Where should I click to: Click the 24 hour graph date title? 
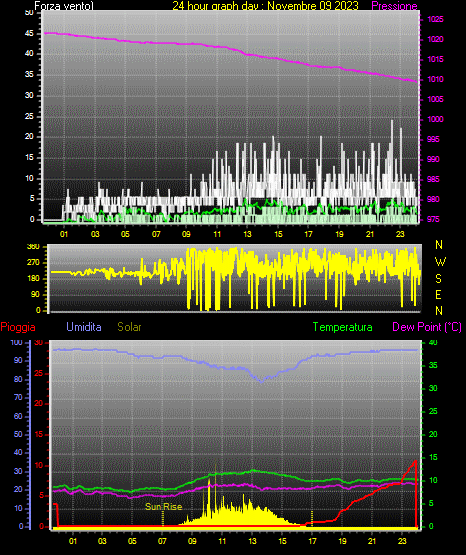265,6
